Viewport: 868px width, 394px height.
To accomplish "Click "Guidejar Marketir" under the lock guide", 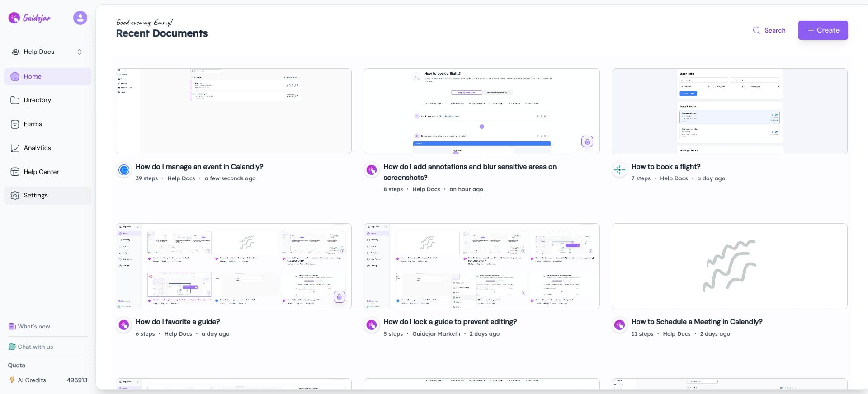I will pos(436,334).
